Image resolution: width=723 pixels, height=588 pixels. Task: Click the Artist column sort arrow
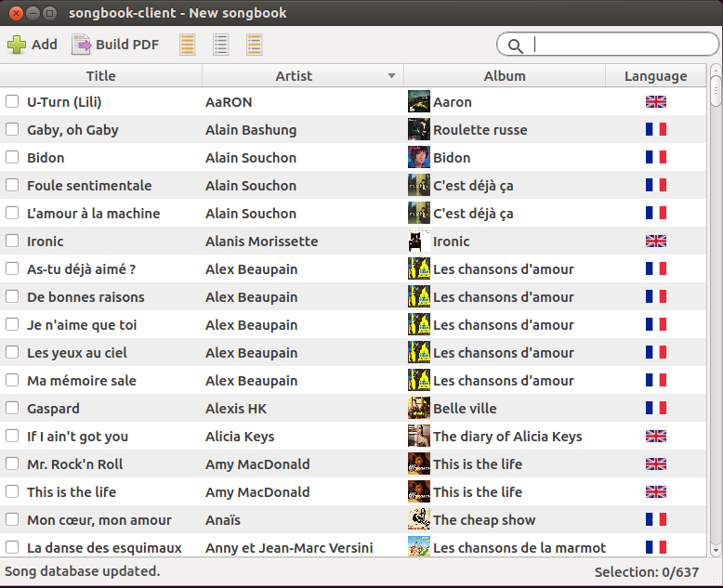click(x=391, y=75)
